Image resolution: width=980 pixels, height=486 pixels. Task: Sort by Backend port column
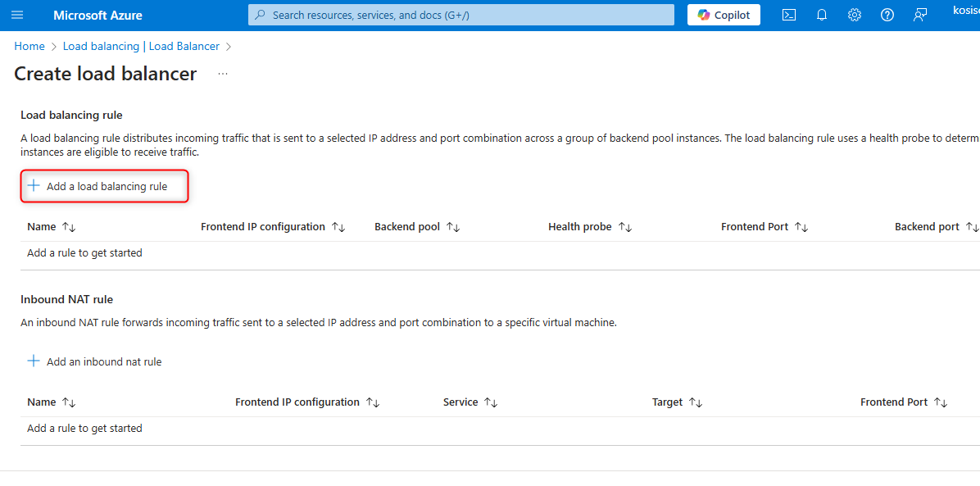[x=937, y=226]
